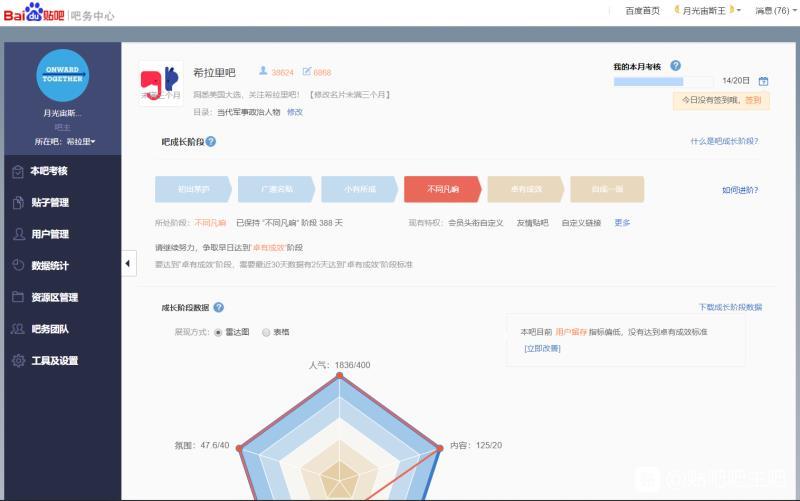The width and height of the screenshot is (800, 501).
Task: Click the Baidu Tieba logo
Action: (x=35, y=13)
